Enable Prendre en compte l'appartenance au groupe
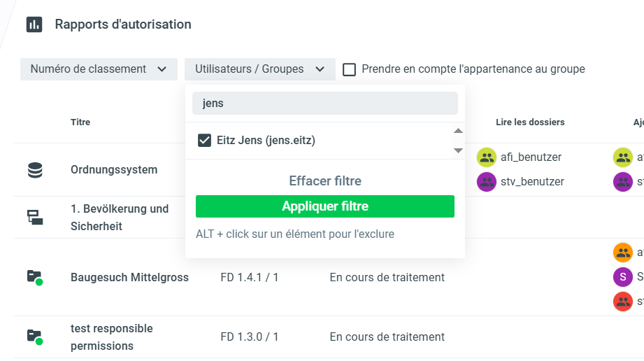The width and height of the screenshot is (644, 361). tap(350, 69)
